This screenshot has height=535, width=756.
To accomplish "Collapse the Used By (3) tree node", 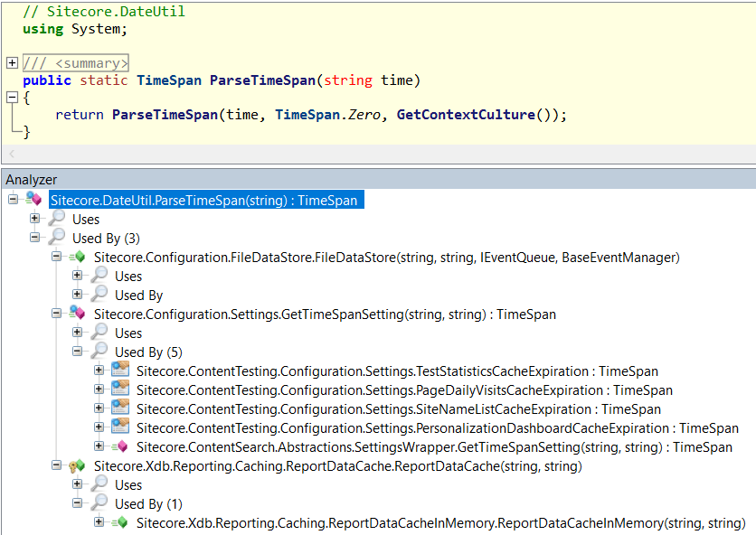I will [x=34, y=238].
